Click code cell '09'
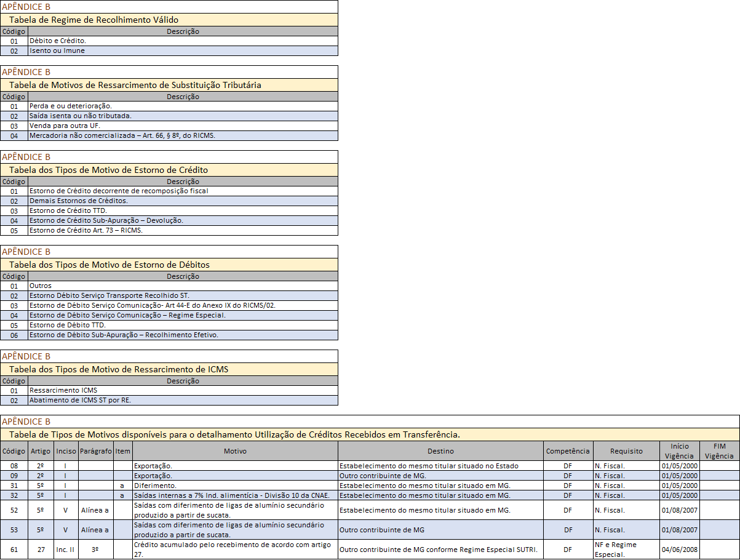The height and width of the screenshot is (560, 740). click(x=14, y=476)
